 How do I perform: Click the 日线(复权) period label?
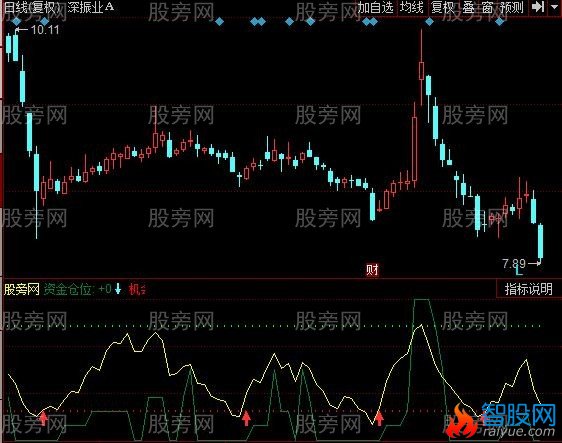click(32, 7)
